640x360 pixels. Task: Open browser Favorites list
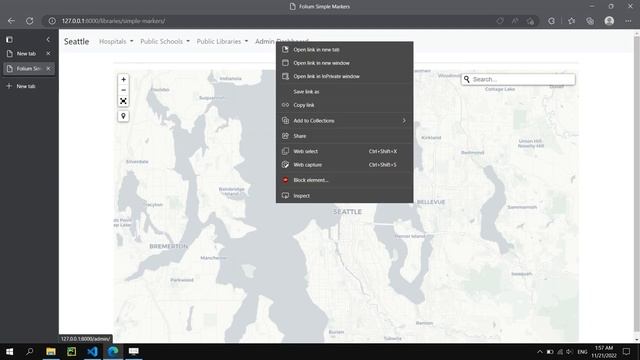pyautogui.click(x=571, y=21)
